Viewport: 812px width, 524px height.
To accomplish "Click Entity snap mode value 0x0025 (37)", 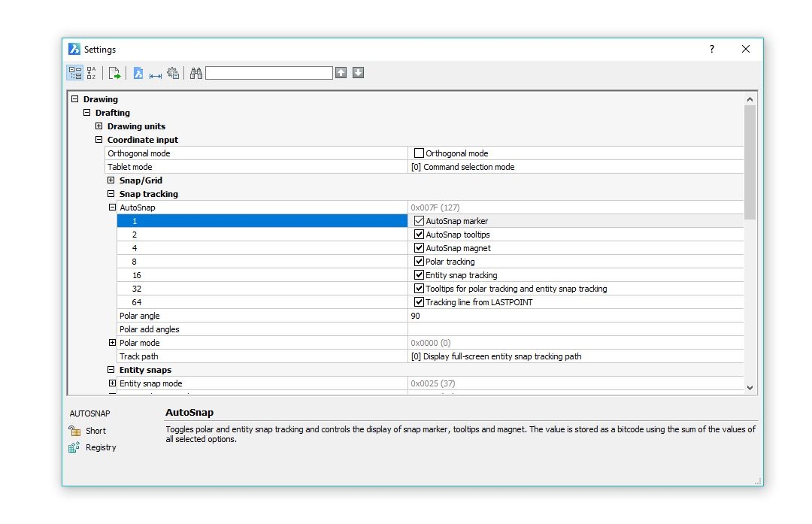I will tap(433, 383).
